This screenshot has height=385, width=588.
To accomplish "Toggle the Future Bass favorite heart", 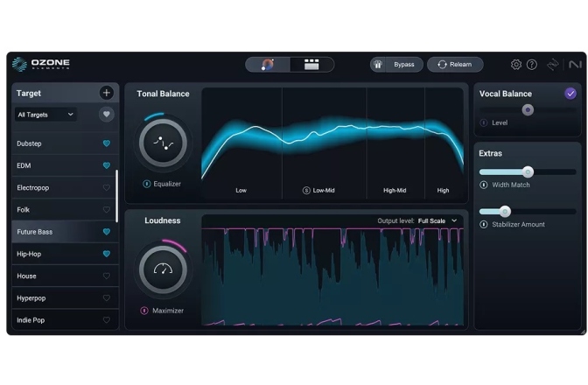I will 107,232.
